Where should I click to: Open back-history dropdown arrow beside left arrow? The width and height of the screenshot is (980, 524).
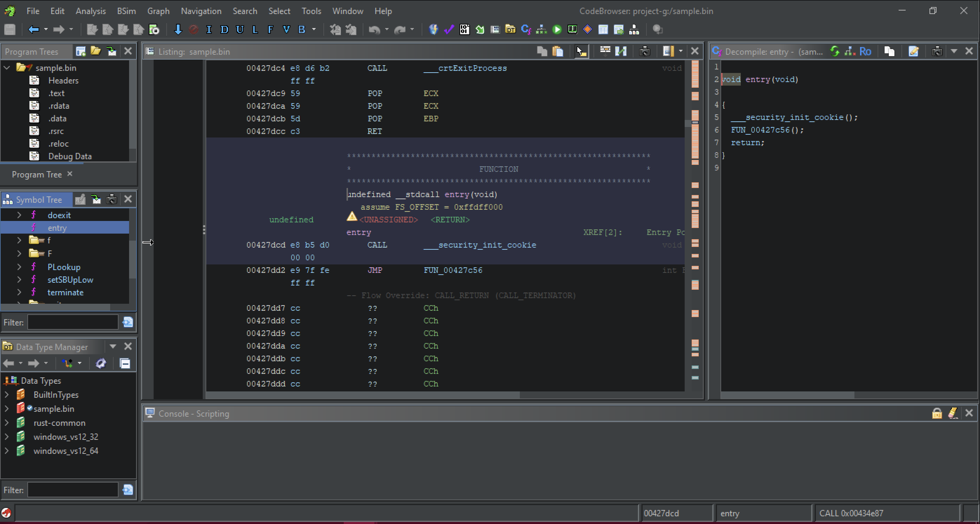click(46, 29)
